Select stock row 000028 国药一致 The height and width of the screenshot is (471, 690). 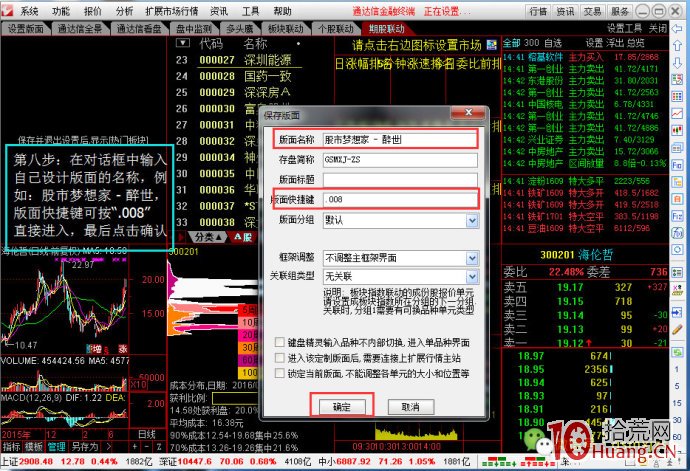[x=245, y=76]
